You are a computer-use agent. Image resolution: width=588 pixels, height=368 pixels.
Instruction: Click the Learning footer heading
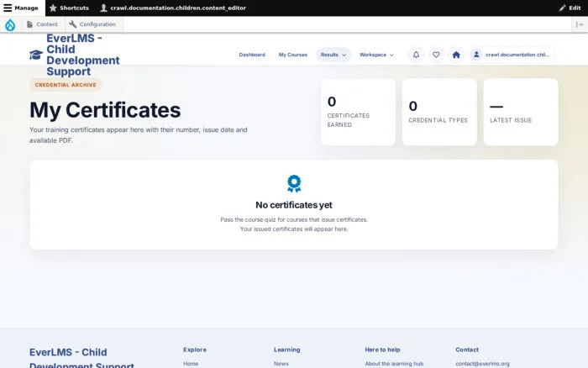click(287, 350)
